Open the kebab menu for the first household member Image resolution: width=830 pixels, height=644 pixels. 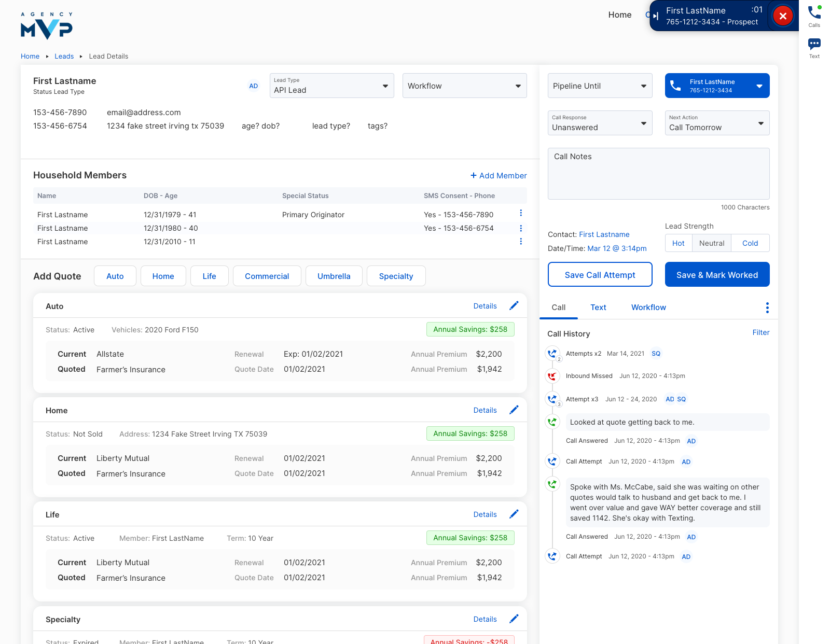[x=521, y=213]
